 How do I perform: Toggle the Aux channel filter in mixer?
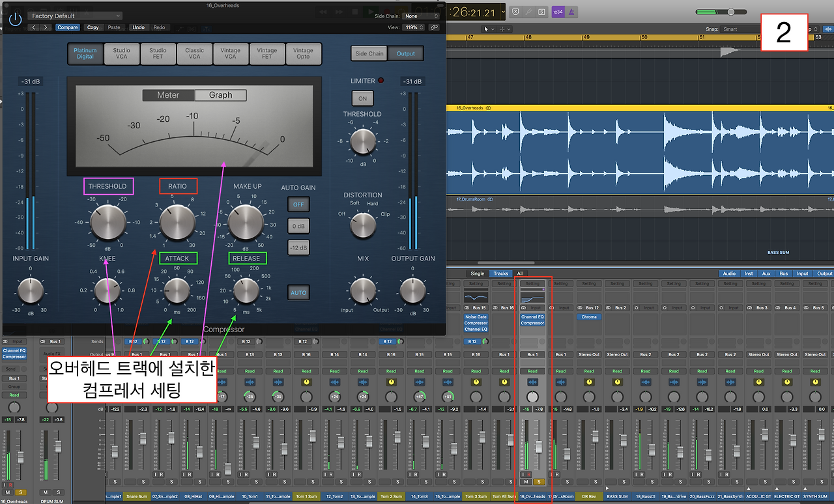pos(766,273)
